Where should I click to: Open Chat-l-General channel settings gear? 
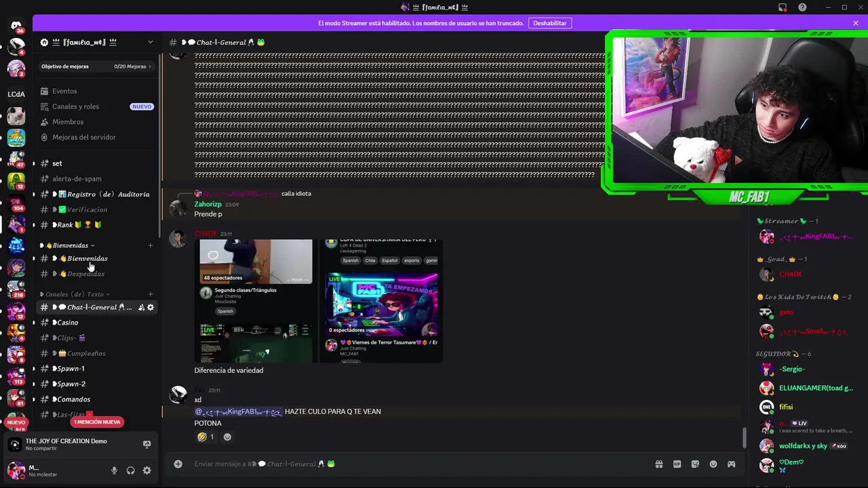pos(151,307)
